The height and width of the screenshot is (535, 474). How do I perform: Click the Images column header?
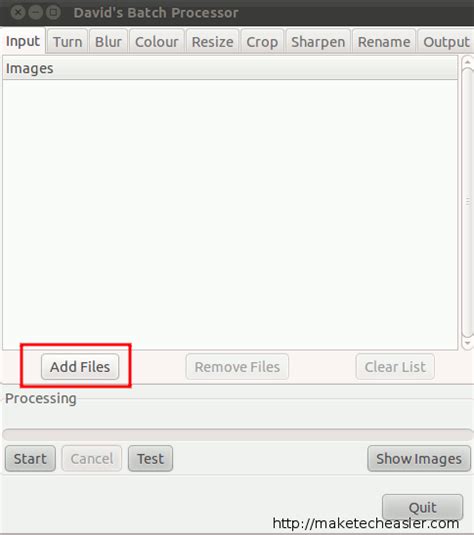click(x=230, y=68)
